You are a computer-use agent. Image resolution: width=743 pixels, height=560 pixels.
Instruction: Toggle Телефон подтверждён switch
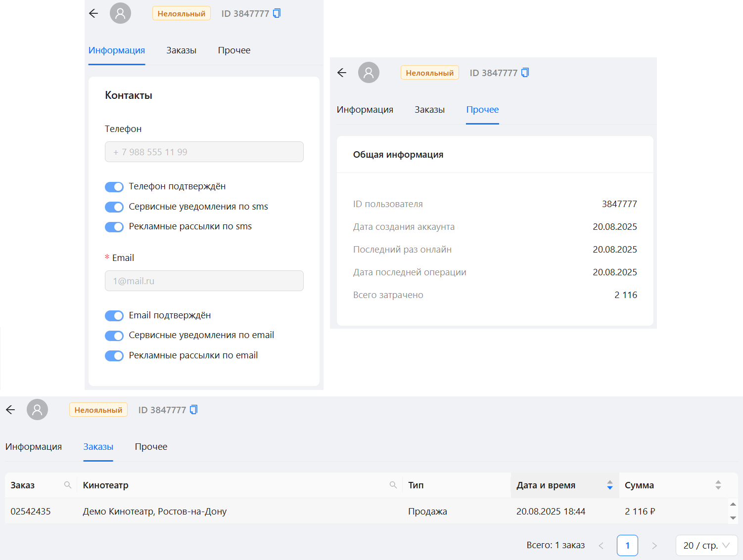point(114,187)
